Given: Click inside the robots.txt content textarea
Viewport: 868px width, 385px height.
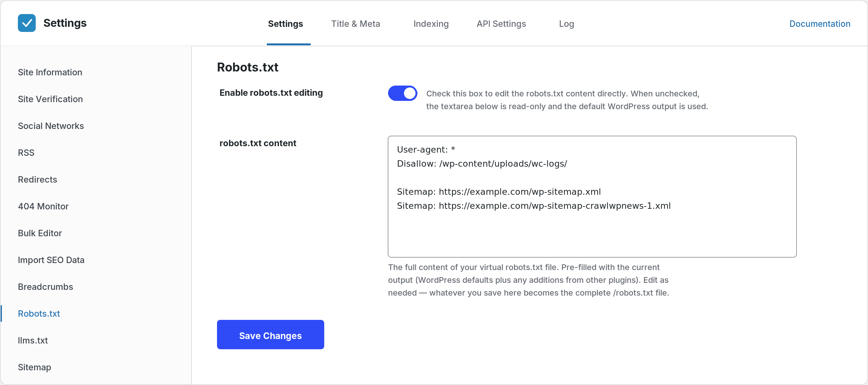Looking at the screenshot, I should tap(592, 197).
